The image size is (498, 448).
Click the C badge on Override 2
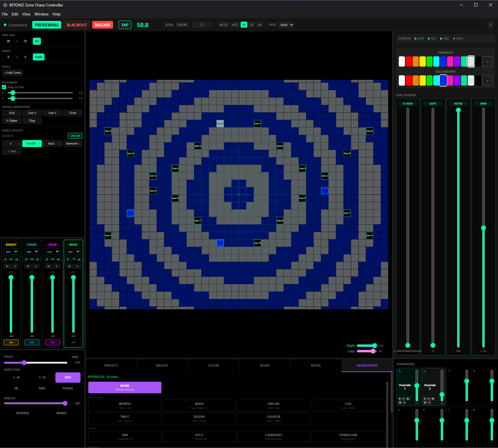click(429, 399)
